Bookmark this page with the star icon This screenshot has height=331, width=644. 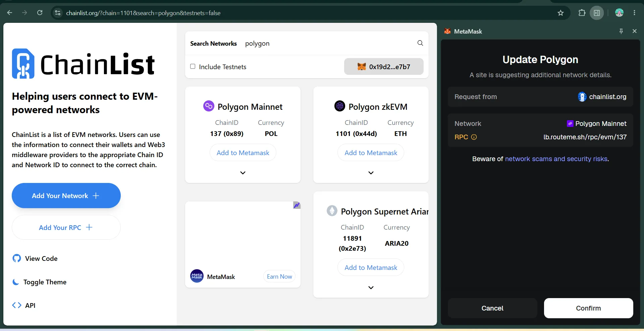click(x=560, y=13)
